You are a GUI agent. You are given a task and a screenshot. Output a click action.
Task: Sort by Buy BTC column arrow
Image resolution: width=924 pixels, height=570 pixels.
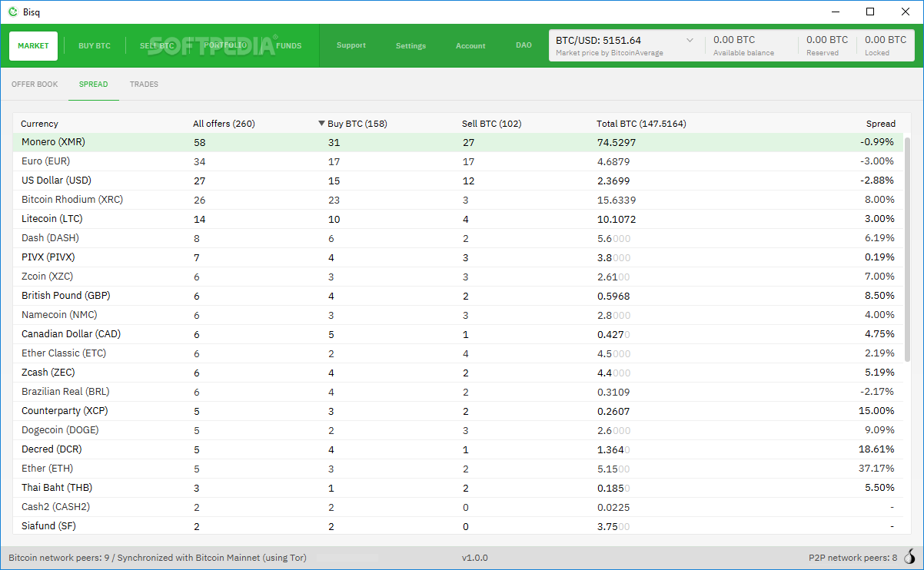pyautogui.click(x=322, y=123)
